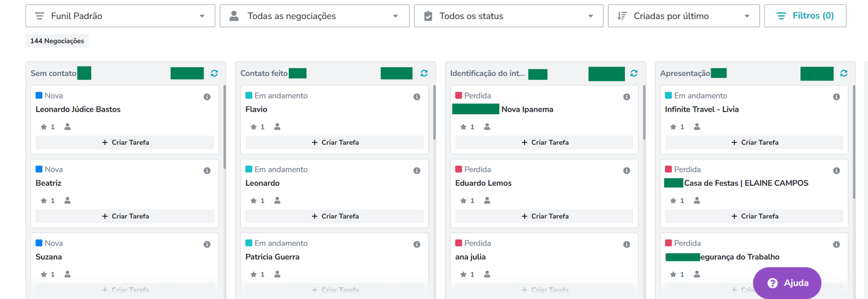Open info icon on Leonardo Júdice Bastos card
868x299 pixels.
[x=207, y=97]
